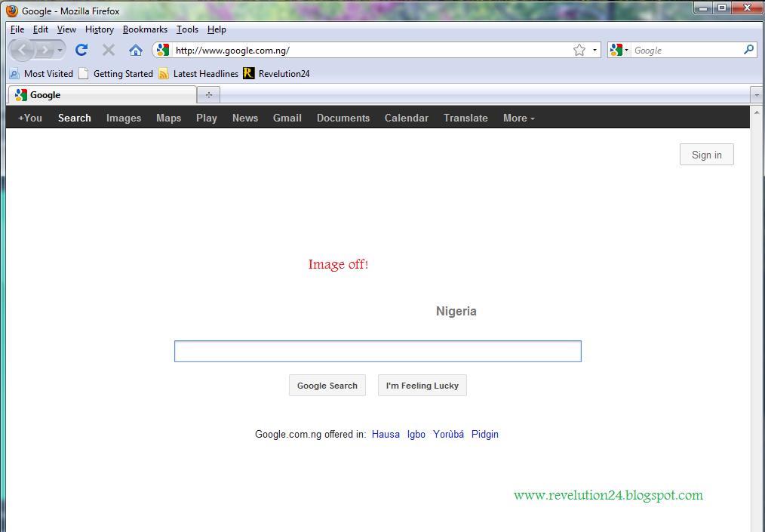Open a new tab with the plus button
This screenshot has height=532, width=765.
pos(208,95)
